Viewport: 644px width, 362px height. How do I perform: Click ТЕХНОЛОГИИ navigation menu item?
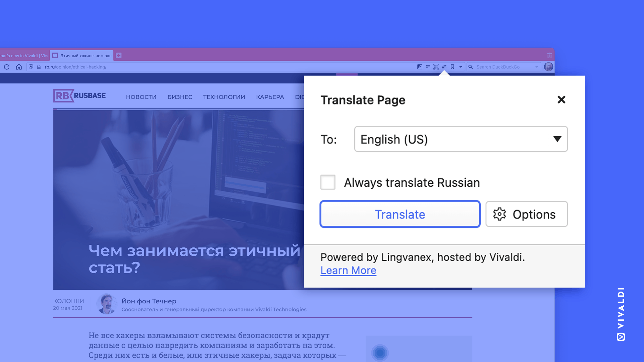pyautogui.click(x=224, y=97)
